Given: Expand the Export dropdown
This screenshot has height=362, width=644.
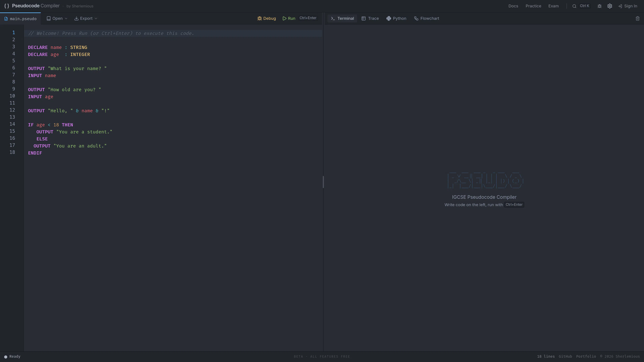Looking at the screenshot, I should (x=86, y=18).
